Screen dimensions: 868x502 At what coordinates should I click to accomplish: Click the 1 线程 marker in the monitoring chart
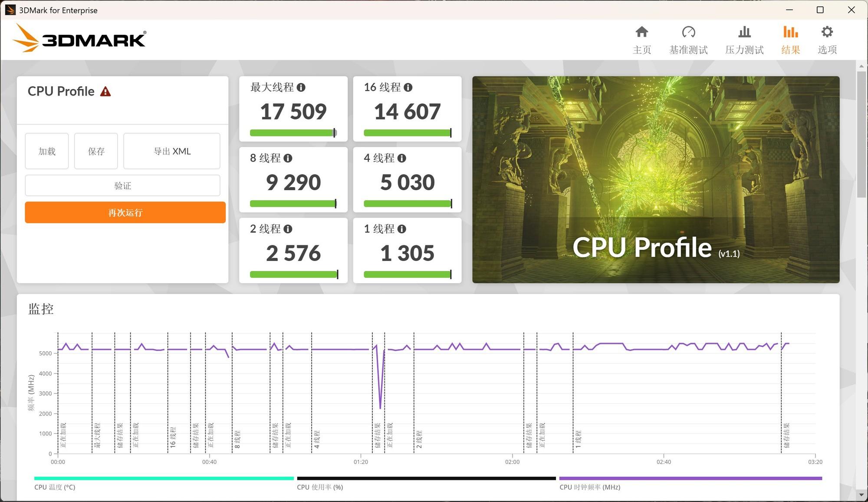tap(578, 439)
